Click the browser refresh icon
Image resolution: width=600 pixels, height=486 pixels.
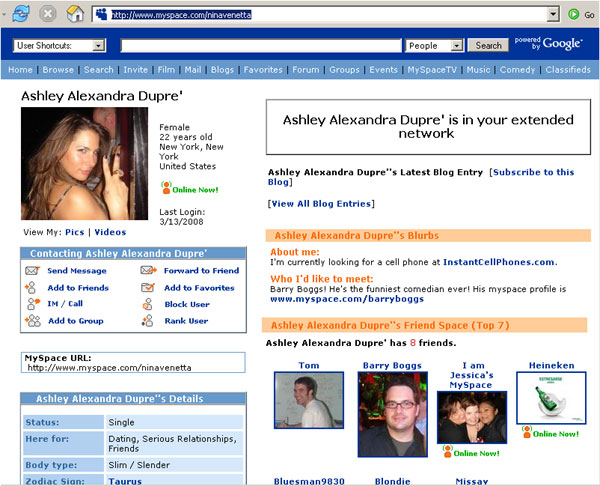pyautogui.click(x=21, y=14)
